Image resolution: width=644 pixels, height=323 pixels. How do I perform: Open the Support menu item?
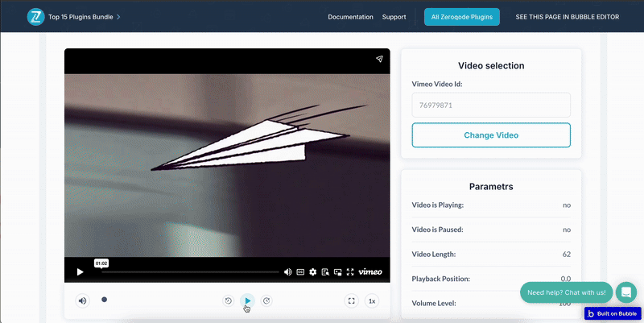pos(394,17)
